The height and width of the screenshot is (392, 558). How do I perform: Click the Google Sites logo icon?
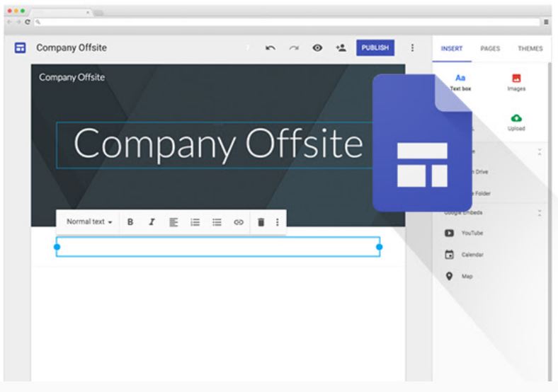[20, 47]
